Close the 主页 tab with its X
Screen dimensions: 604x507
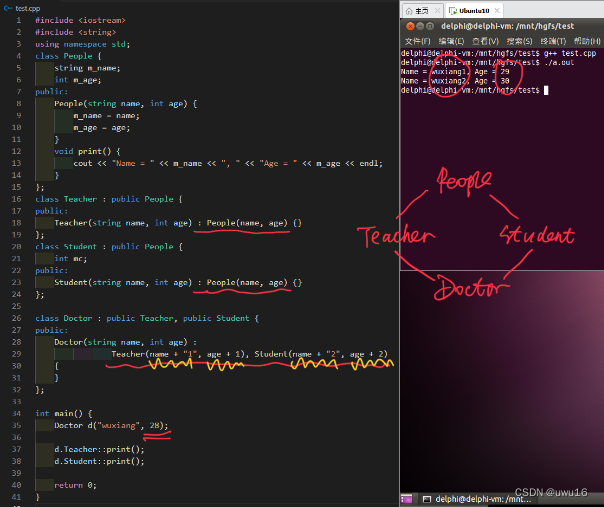click(437, 11)
